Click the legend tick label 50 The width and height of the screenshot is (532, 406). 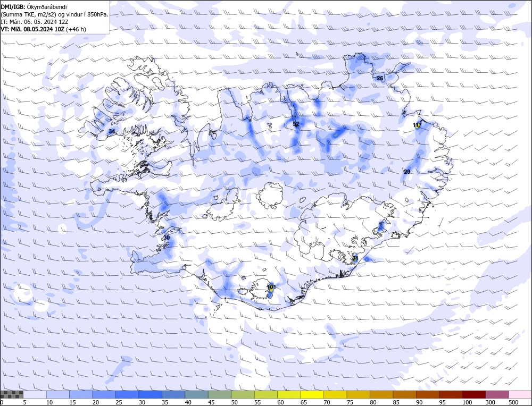point(235,402)
